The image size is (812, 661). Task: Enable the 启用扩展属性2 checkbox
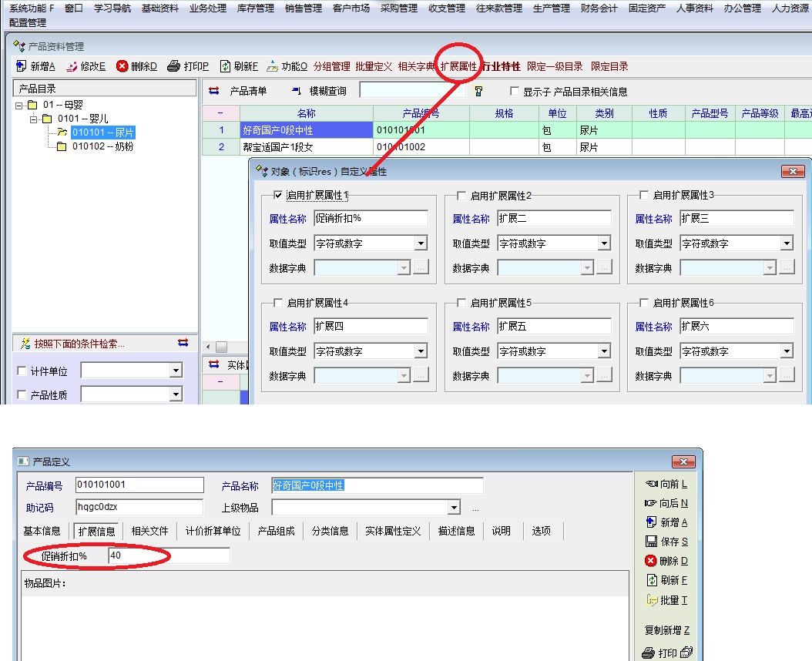[461, 196]
